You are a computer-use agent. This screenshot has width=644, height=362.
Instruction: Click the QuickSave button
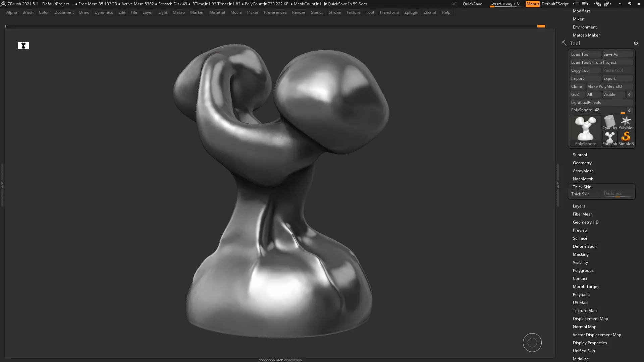(472, 4)
